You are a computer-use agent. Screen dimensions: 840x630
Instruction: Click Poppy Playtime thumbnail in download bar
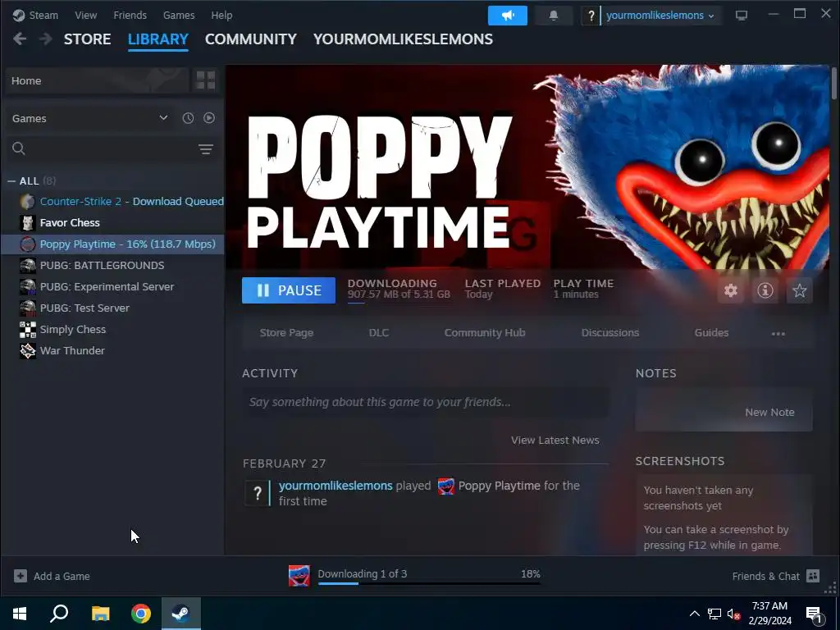tap(299, 576)
